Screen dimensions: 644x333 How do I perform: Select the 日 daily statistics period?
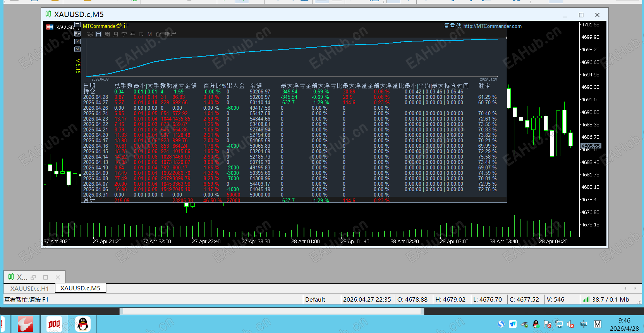point(99,34)
